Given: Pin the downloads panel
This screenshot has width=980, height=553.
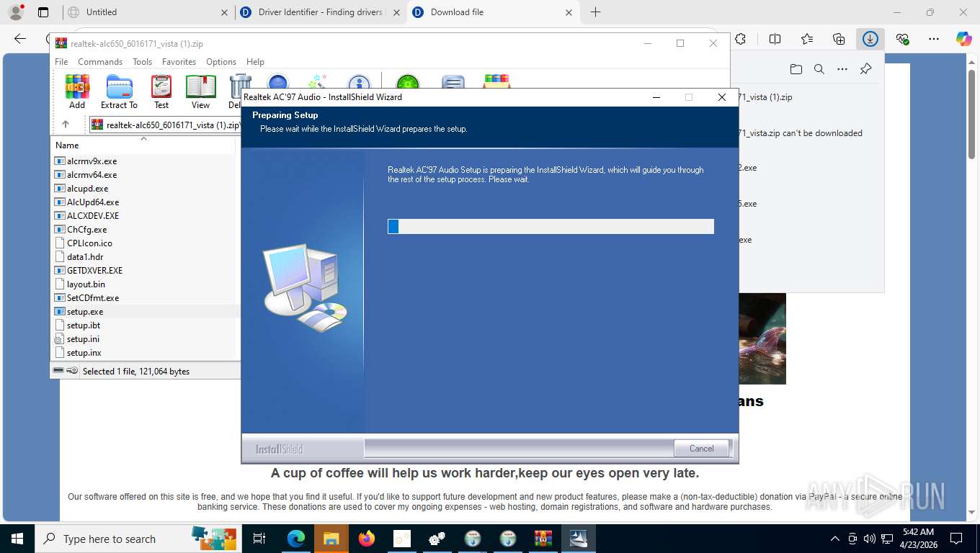Looking at the screenshot, I should pyautogui.click(x=866, y=69).
